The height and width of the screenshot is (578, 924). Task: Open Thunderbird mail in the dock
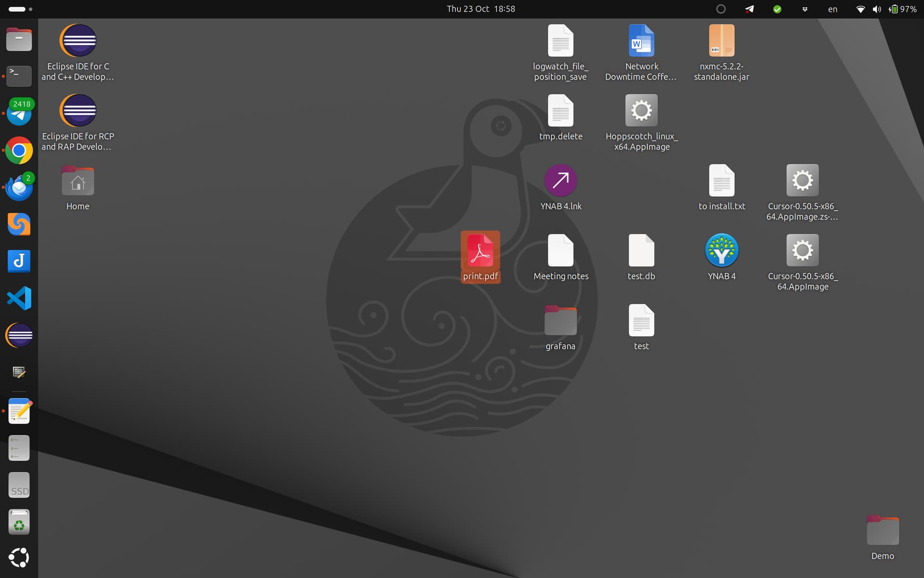tap(19, 188)
